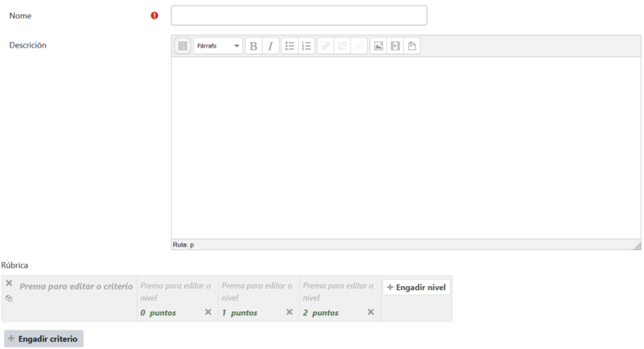Remove the 2 puntos level
The height and width of the screenshot is (349, 644).
coord(371,312)
